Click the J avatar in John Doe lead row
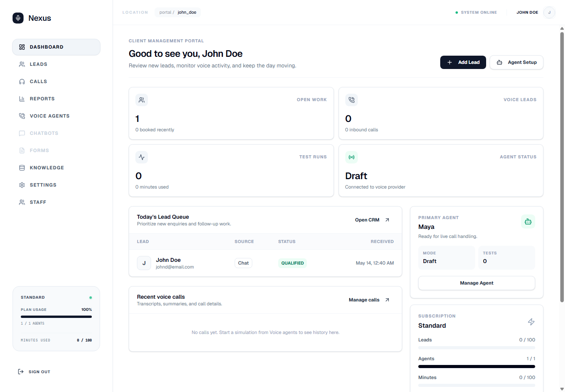This screenshot has height=392, width=565. click(144, 263)
